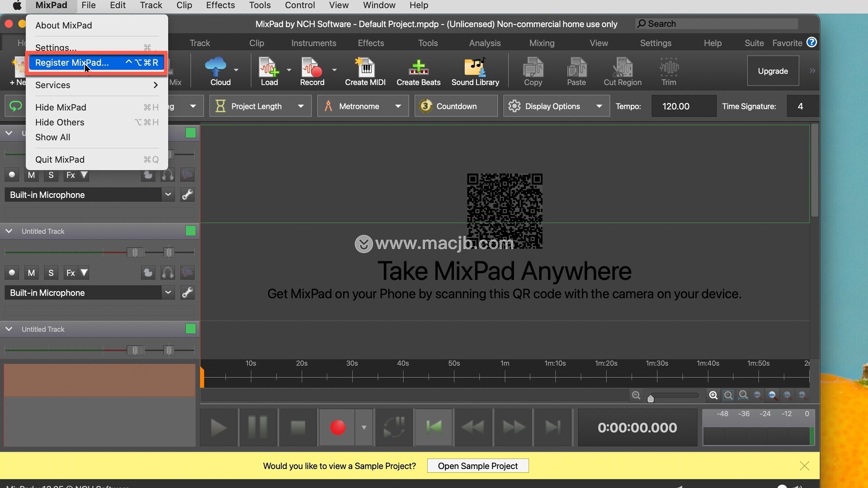This screenshot has height=488, width=868.
Task: Open the Display Options dropdown
Action: pyautogui.click(x=599, y=107)
